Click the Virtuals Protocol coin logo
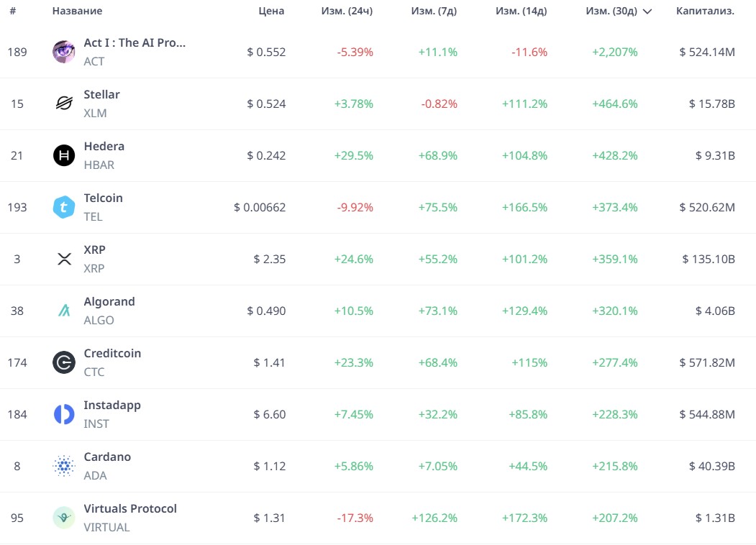Viewport: 756px width, 545px height. click(63, 518)
